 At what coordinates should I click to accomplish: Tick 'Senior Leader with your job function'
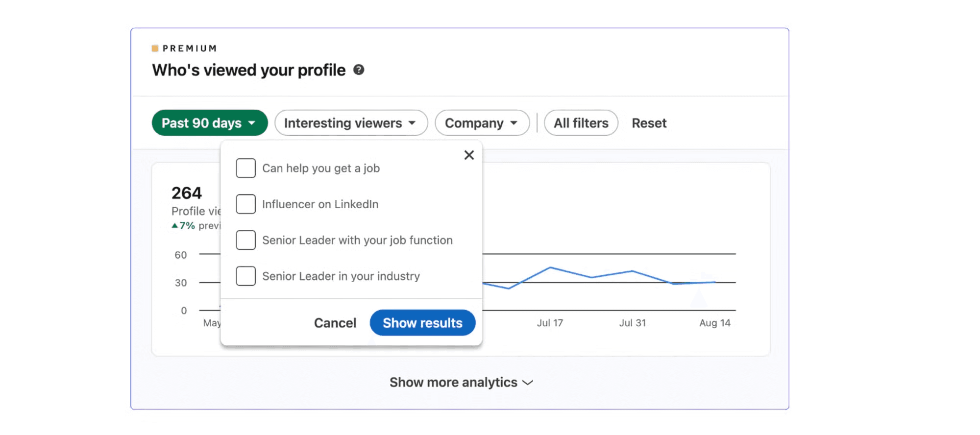pos(245,240)
